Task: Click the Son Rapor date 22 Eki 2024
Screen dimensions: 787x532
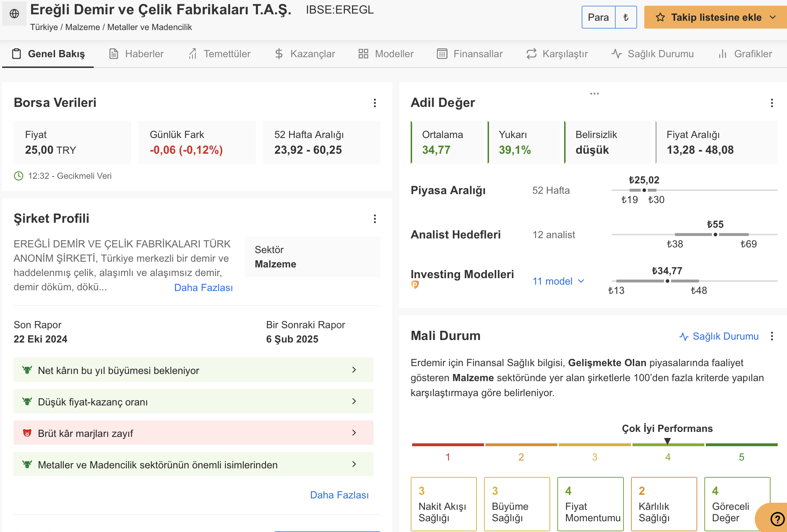Action: click(x=40, y=339)
